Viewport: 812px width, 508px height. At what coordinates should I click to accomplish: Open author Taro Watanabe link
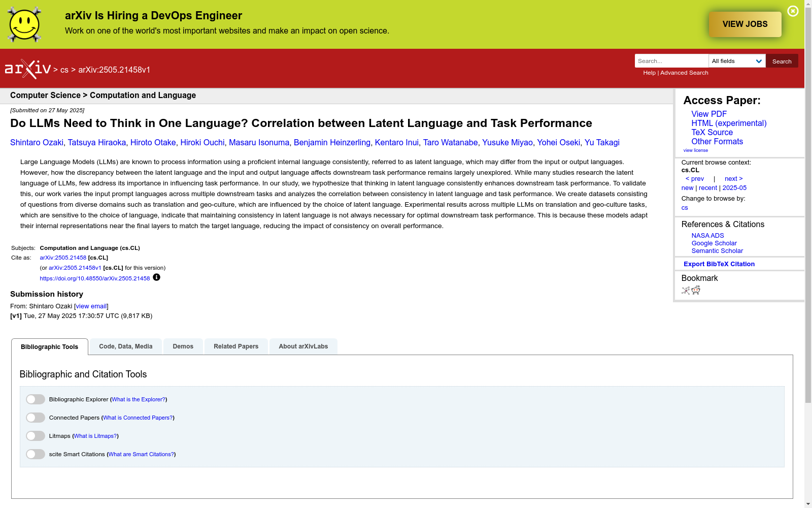451,143
